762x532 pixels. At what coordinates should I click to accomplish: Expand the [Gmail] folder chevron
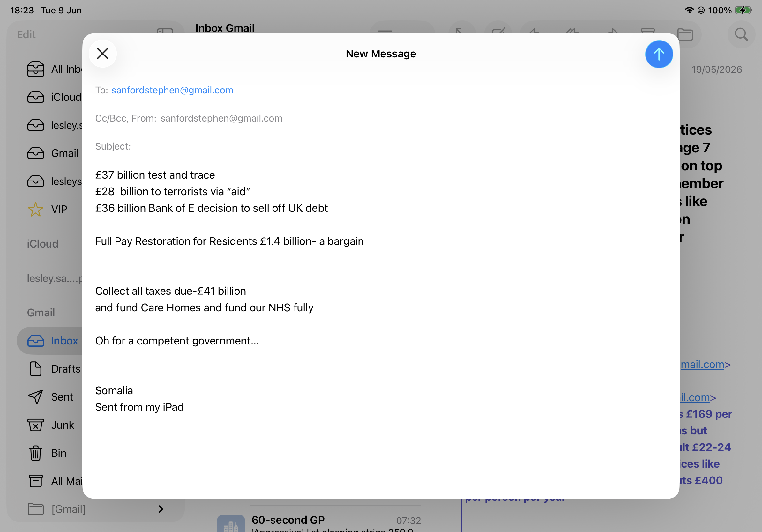161,509
